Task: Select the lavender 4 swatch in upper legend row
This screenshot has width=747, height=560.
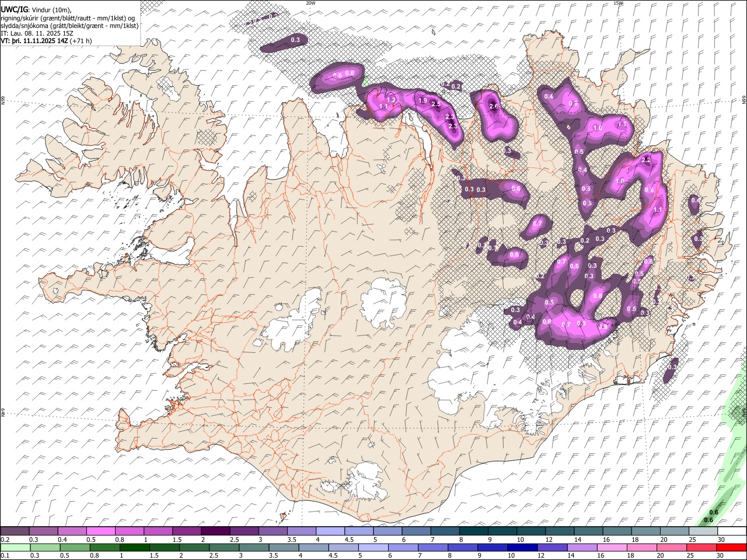Action: point(330,531)
